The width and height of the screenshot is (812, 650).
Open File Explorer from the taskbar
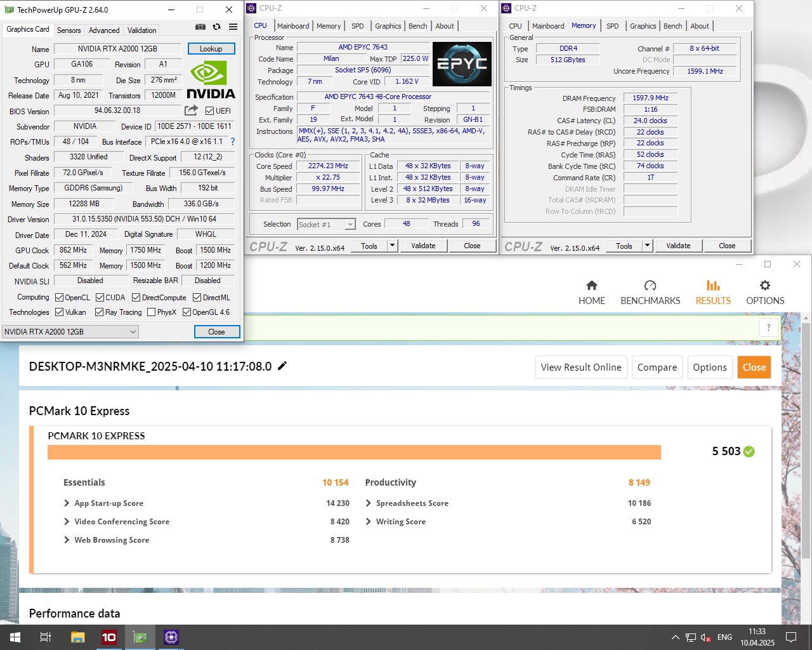click(x=77, y=637)
